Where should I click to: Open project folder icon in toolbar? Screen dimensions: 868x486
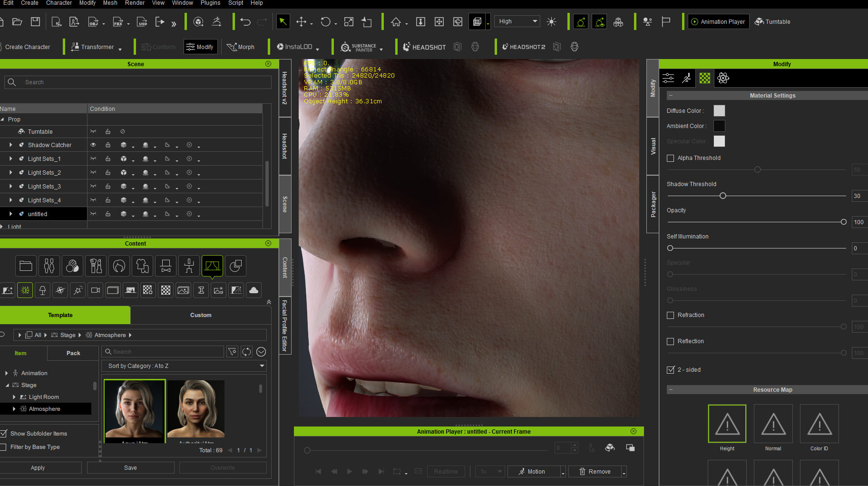[x=17, y=21]
